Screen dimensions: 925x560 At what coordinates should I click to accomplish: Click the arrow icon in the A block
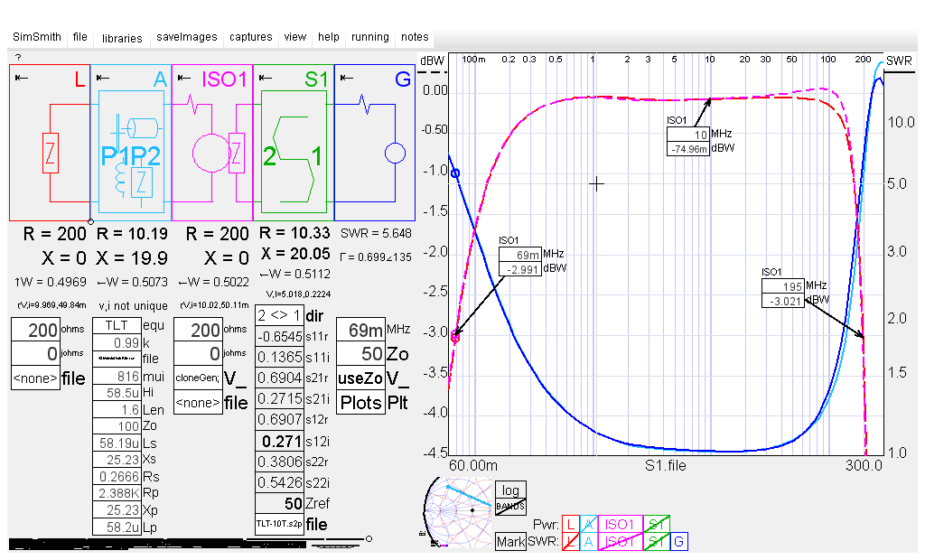[103, 78]
